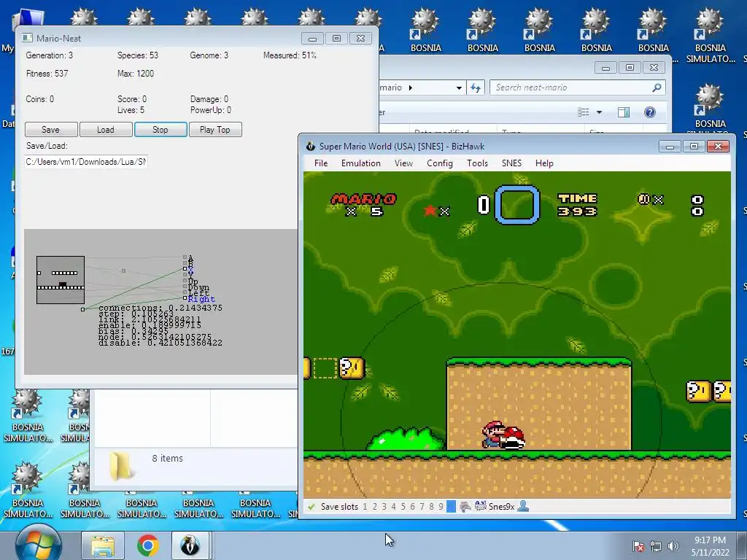Click the BizHawk title bar app icon
The width and height of the screenshot is (747, 560).
(x=311, y=146)
